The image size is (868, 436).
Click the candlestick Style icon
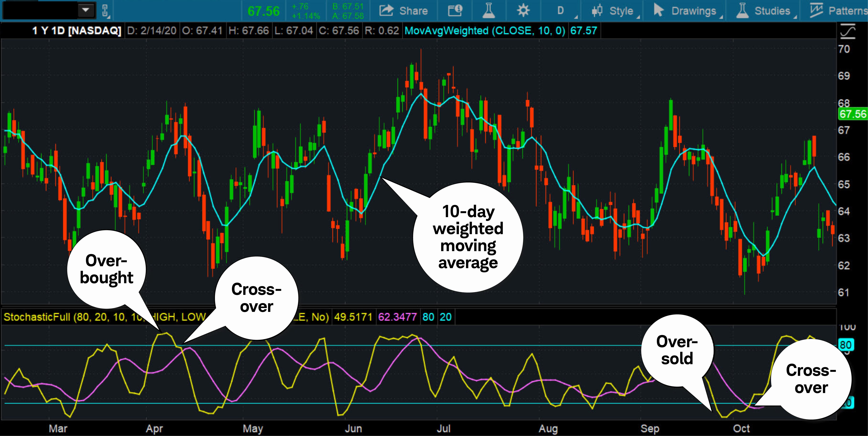(x=597, y=11)
